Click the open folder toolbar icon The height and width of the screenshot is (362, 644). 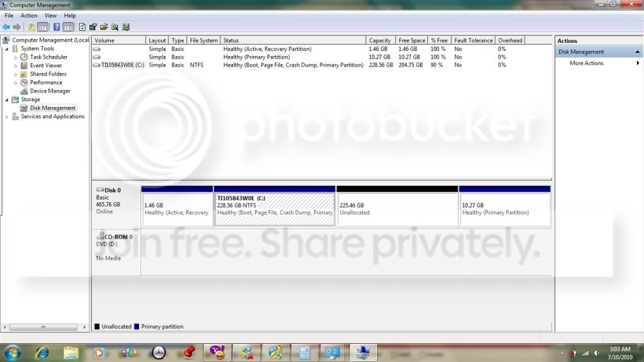104,27
